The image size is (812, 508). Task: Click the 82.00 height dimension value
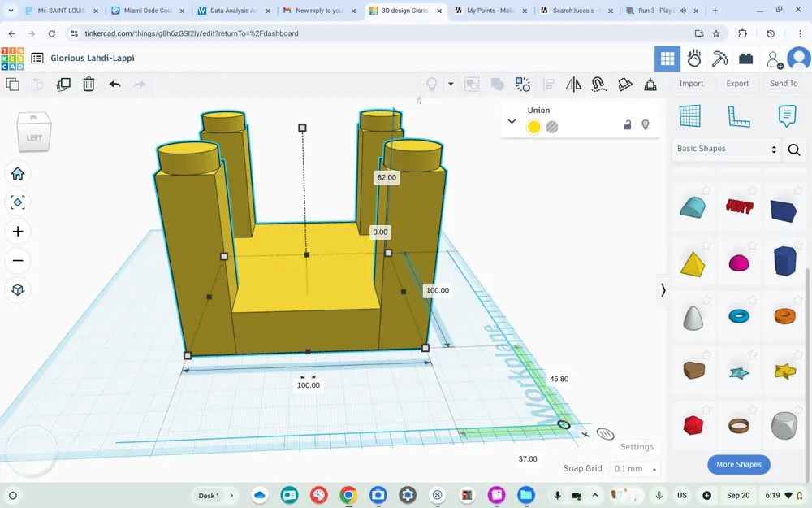pyautogui.click(x=387, y=177)
